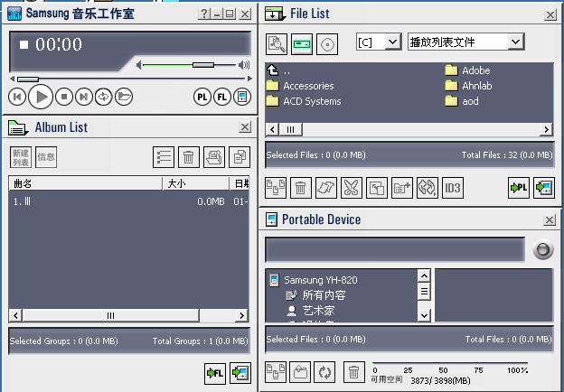Sort by the size column header
This screenshot has height=392, width=564.
point(195,183)
